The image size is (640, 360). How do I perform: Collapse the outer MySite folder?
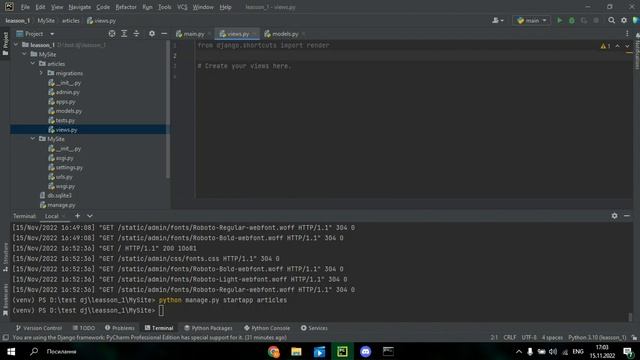tap(24, 54)
